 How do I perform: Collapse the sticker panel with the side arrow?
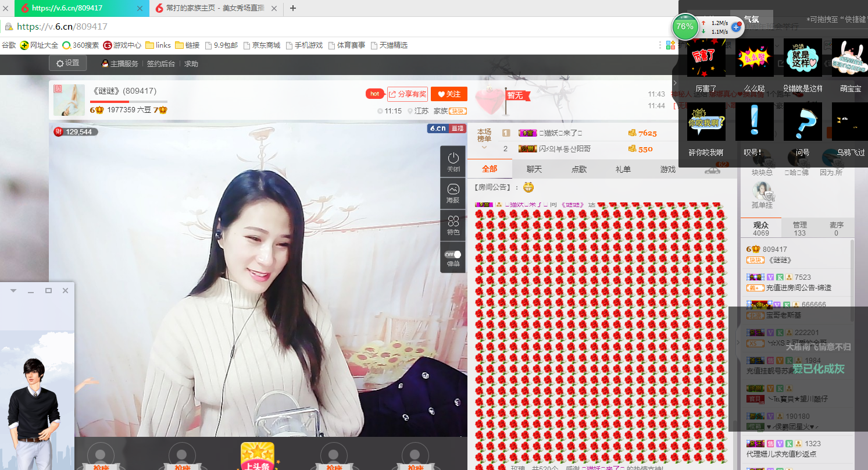(675, 83)
